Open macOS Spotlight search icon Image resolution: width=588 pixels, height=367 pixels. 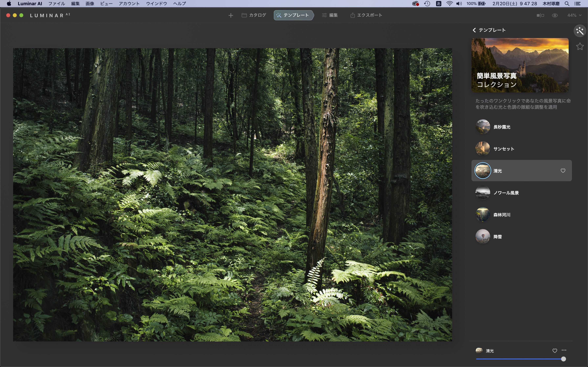pyautogui.click(x=567, y=4)
